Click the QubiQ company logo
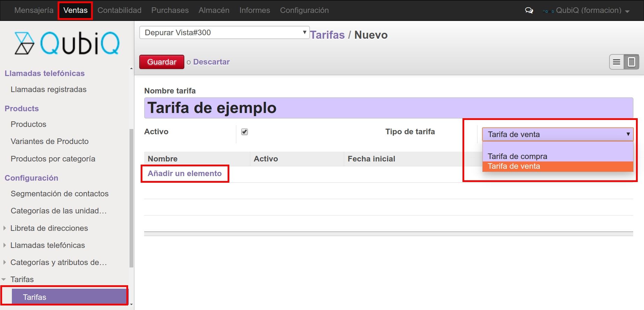The height and width of the screenshot is (310, 644). [x=67, y=43]
